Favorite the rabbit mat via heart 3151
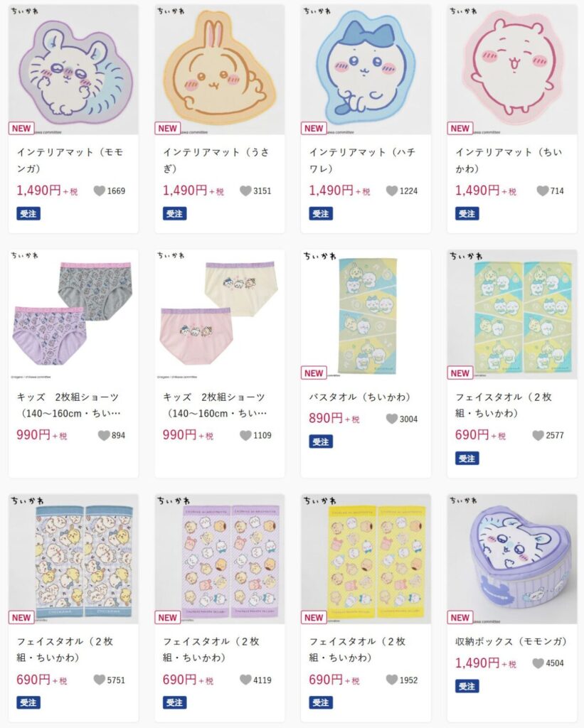The width and height of the screenshot is (584, 728). (246, 191)
